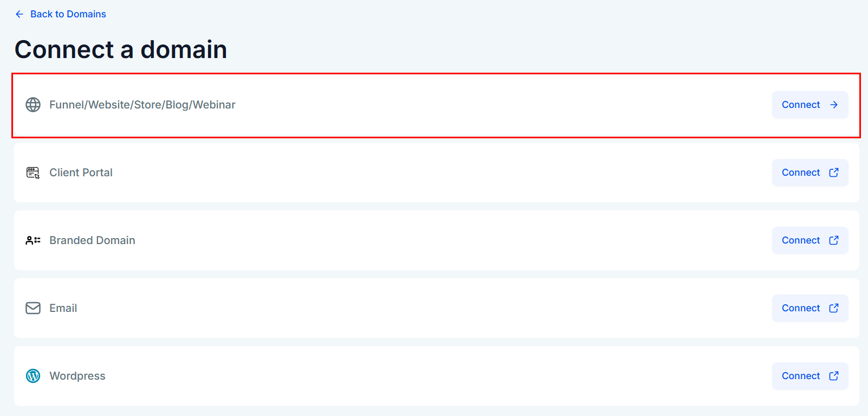This screenshot has height=416, width=868.
Task: Go back to Domains page
Action: (68, 14)
